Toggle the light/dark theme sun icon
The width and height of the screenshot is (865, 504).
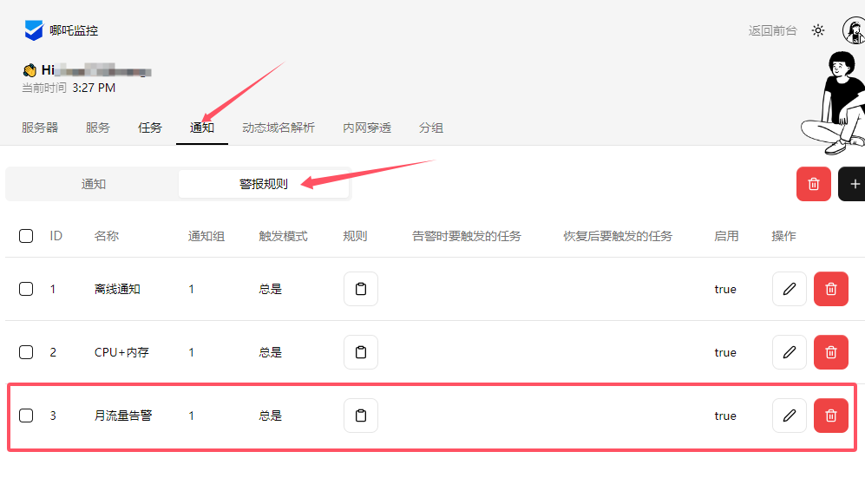coord(818,30)
